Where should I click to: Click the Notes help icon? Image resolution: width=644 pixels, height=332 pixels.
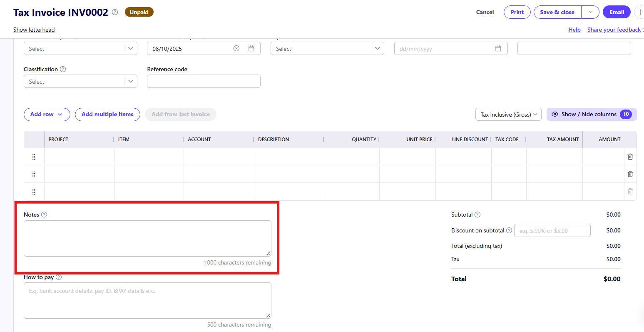pyautogui.click(x=44, y=215)
